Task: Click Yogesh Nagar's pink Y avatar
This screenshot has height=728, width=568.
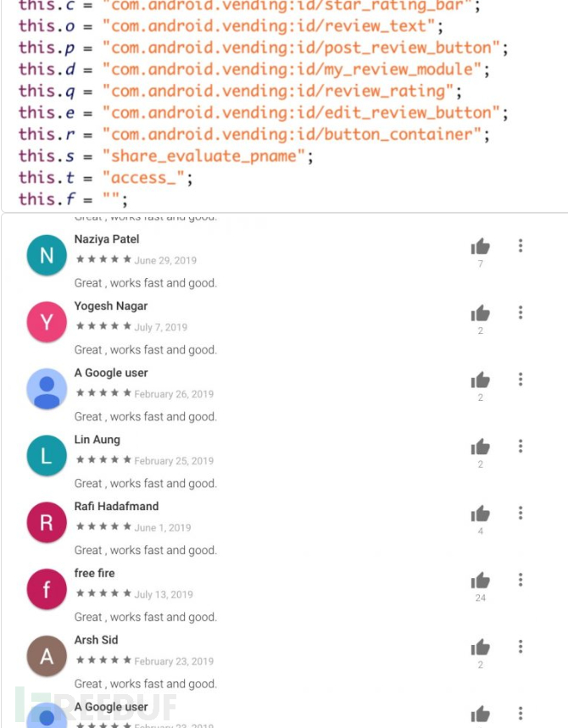Action: click(x=47, y=322)
